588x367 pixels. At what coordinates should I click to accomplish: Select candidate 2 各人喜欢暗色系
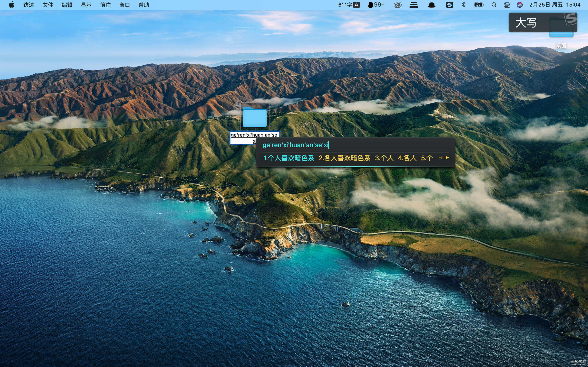[345, 158]
